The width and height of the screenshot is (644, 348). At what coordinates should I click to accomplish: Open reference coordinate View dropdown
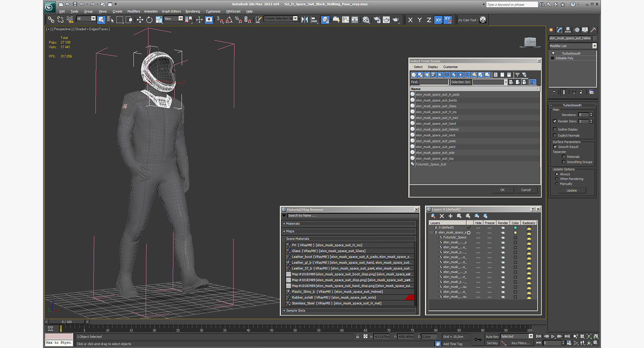point(174,19)
